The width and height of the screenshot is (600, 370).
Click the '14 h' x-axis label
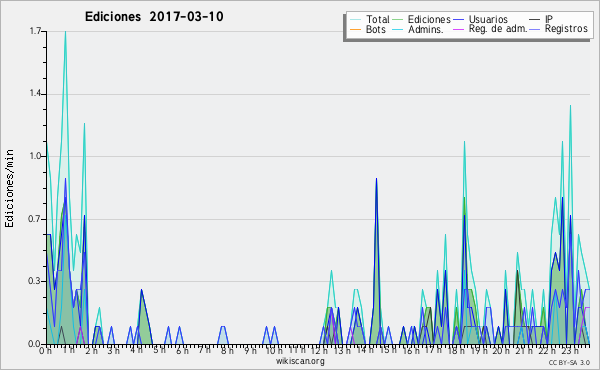pyautogui.click(x=365, y=350)
